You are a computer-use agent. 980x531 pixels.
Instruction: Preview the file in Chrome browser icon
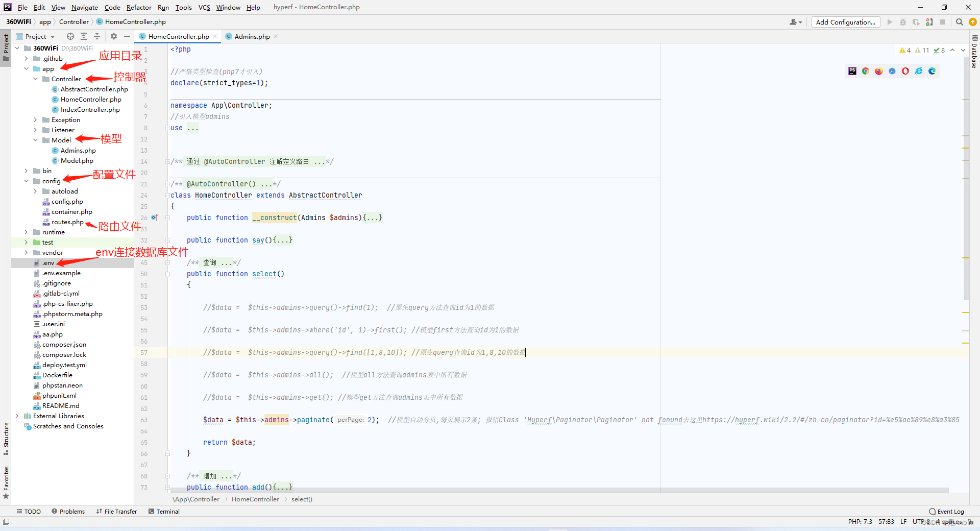(x=865, y=71)
